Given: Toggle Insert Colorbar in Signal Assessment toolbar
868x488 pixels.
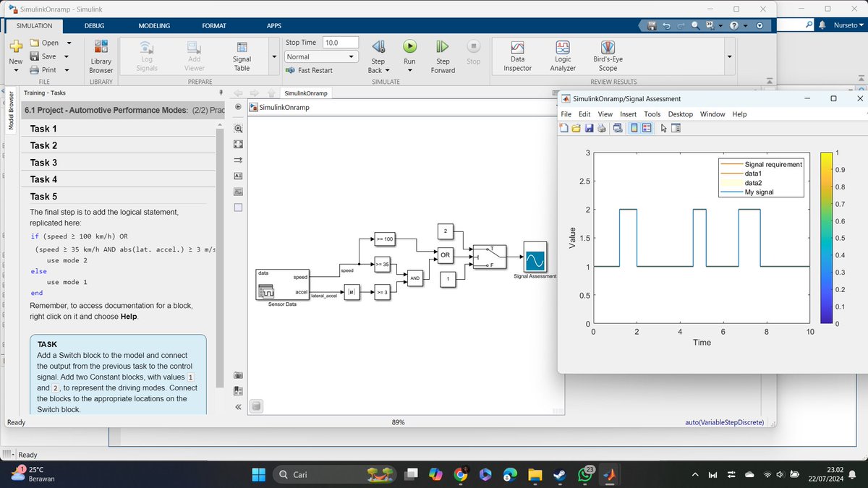Looking at the screenshot, I should (x=634, y=128).
